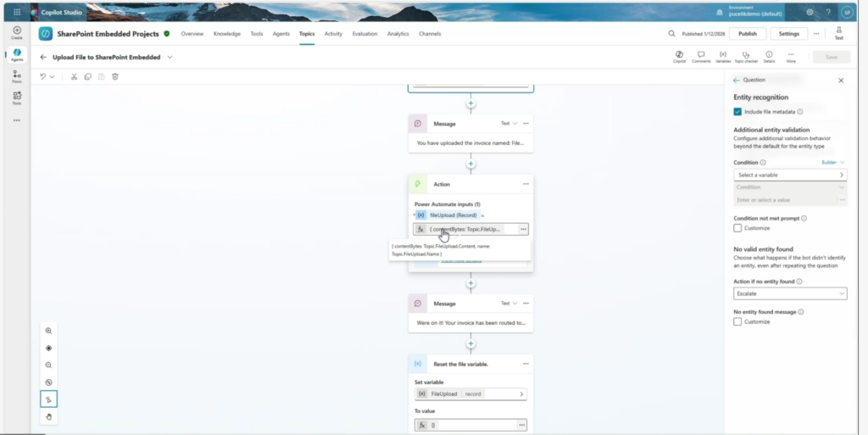Open the Select a variable picker
Image resolution: width=868 pixels, height=435 pixels.
790,175
